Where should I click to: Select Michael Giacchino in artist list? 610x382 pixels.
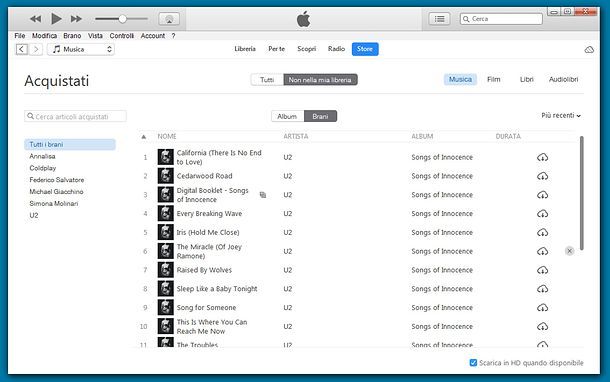[x=56, y=192]
